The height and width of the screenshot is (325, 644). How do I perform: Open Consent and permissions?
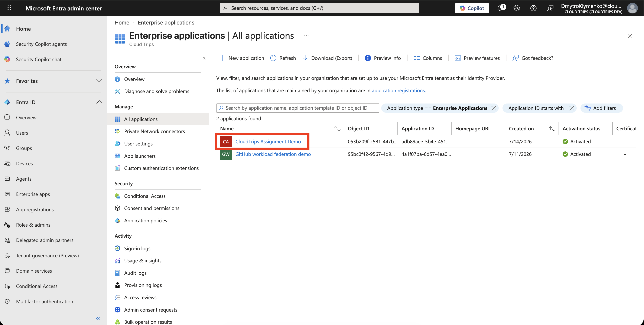(x=152, y=208)
